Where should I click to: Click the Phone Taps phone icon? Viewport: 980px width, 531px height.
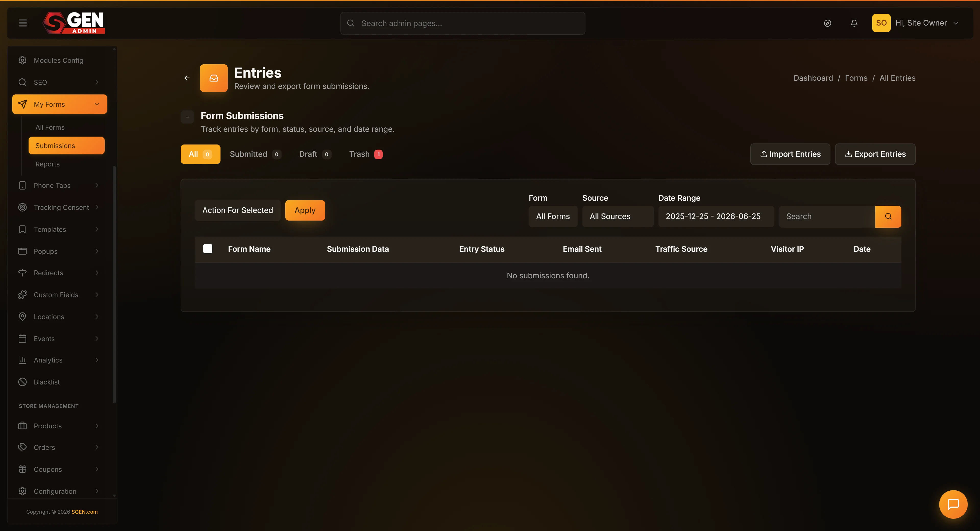(22, 185)
